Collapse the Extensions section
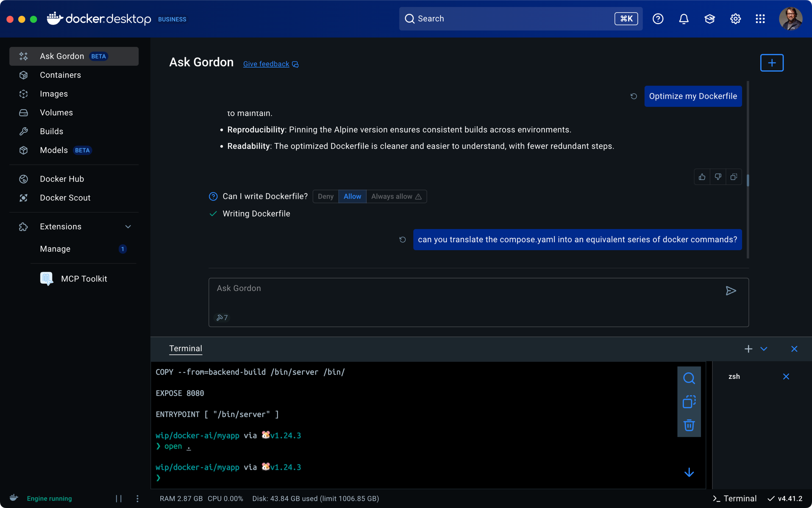Screen dimensions: 812x508 click(128, 227)
